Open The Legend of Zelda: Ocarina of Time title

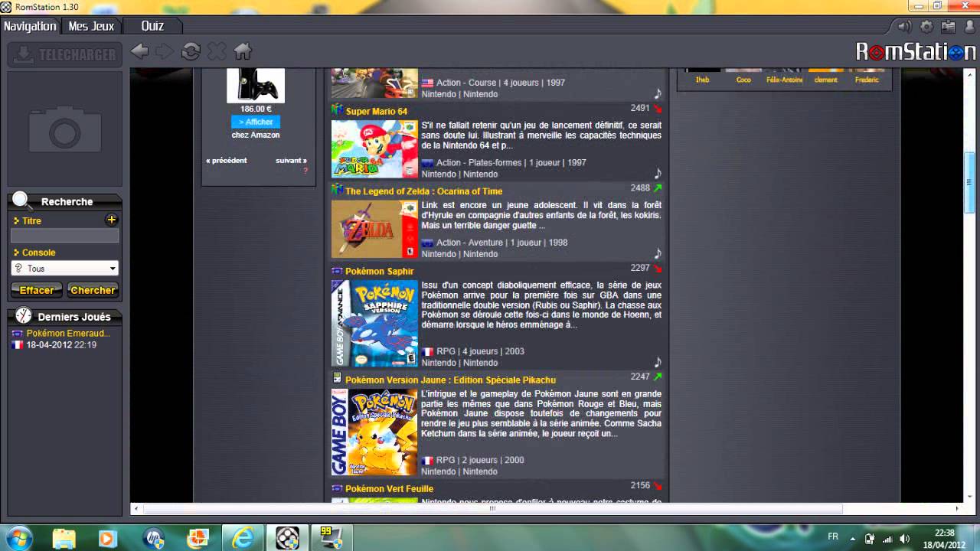423,191
